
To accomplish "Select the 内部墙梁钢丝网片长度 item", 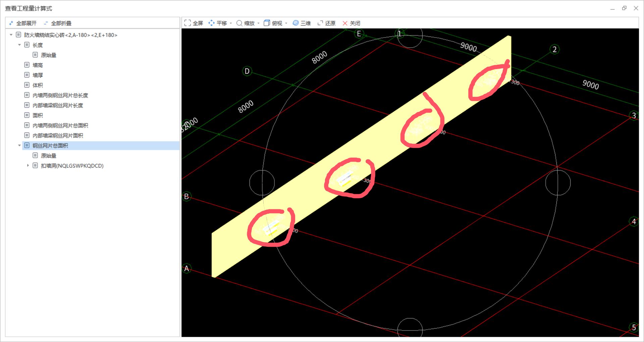I will (58, 105).
